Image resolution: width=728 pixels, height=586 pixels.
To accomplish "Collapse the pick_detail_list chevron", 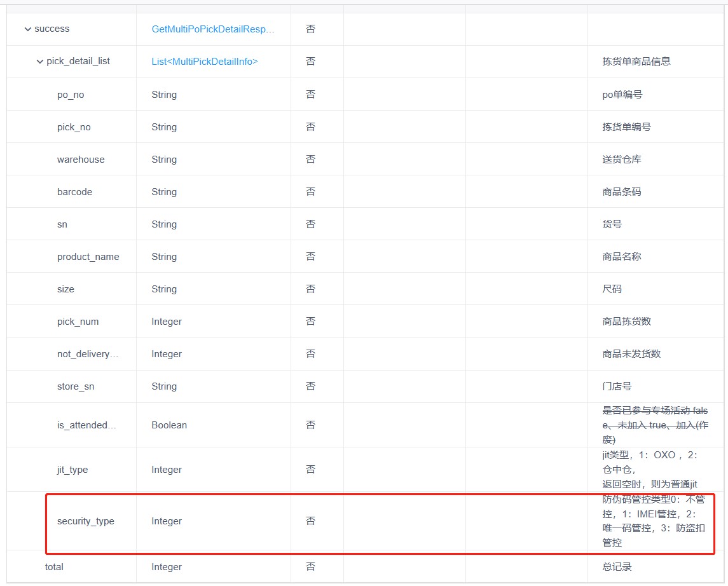I will [x=39, y=62].
